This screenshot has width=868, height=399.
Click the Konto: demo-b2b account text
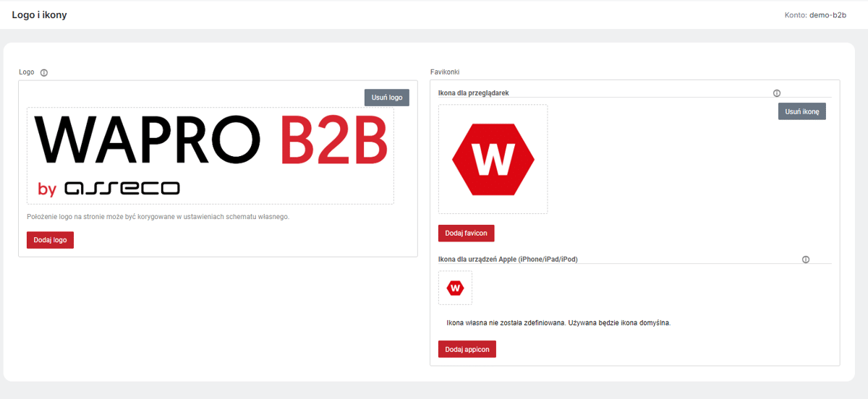(x=815, y=14)
